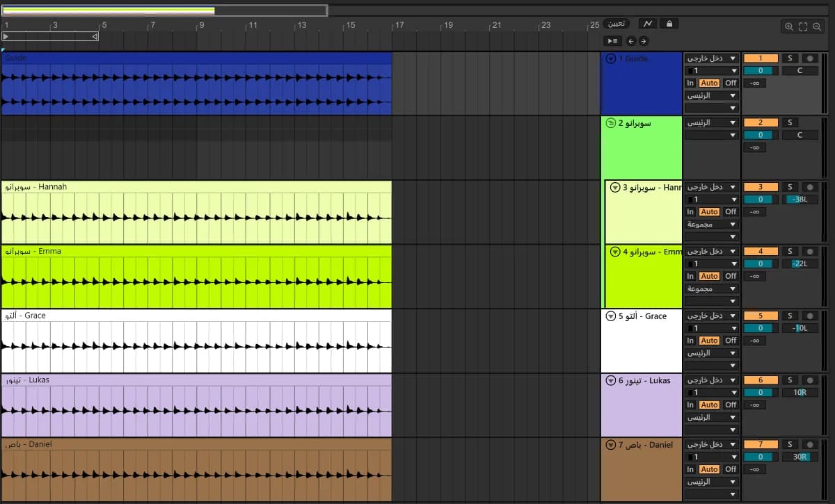Click the loop start marker triangle

(6, 36)
